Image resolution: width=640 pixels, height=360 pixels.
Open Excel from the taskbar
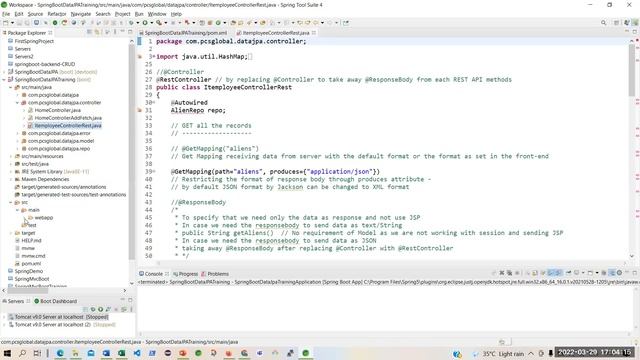122,353
